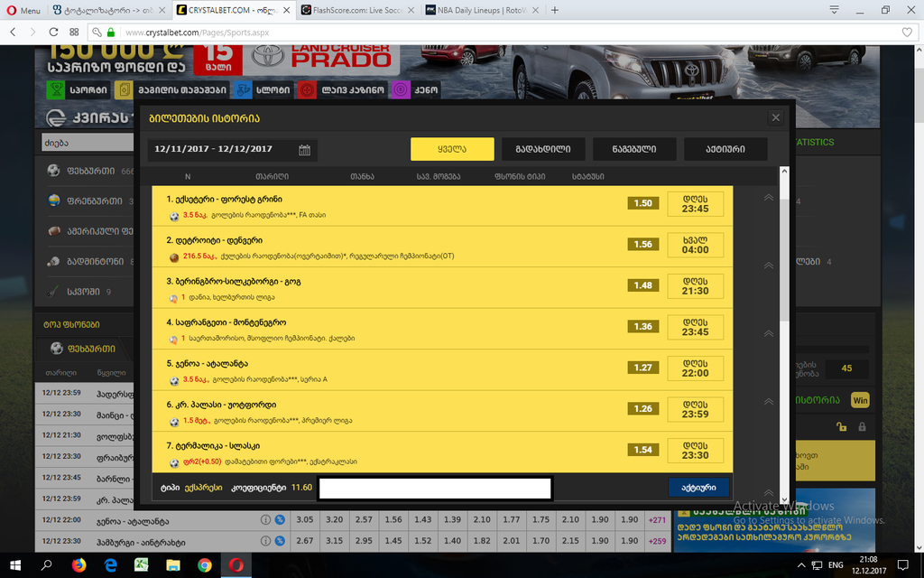Click the closed padlock icon

coord(862,426)
